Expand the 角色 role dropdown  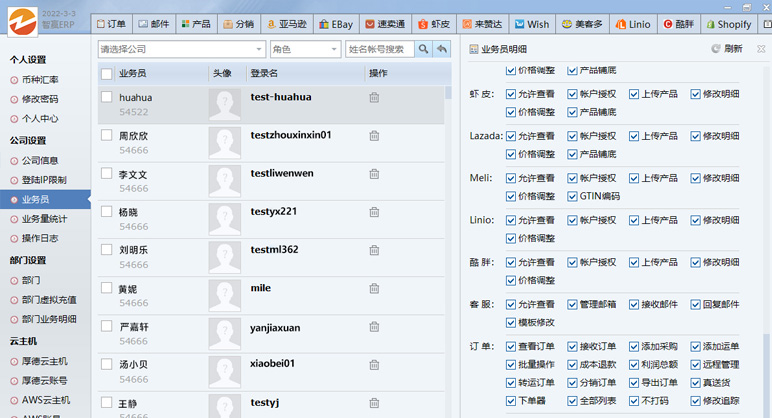(305, 49)
